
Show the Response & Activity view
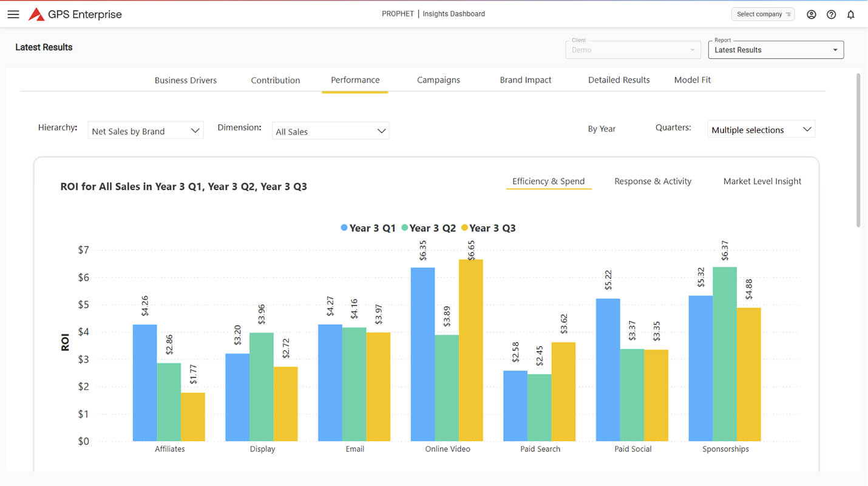coord(653,181)
